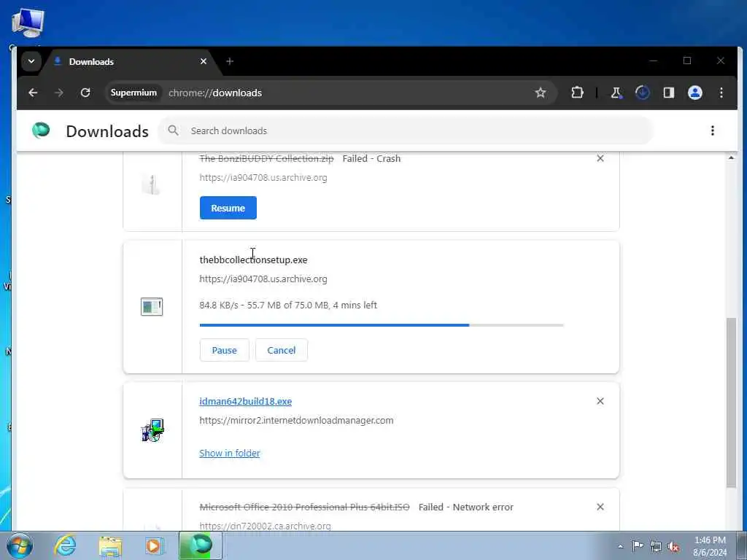Open the Chrome Labs flask icon
747x560 pixels.
[616, 93]
